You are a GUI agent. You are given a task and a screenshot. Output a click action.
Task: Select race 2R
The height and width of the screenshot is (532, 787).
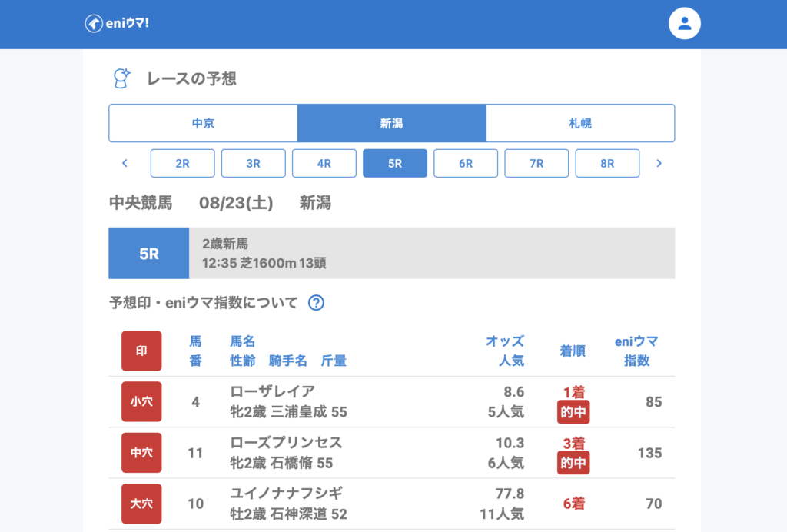tap(182, 163)
